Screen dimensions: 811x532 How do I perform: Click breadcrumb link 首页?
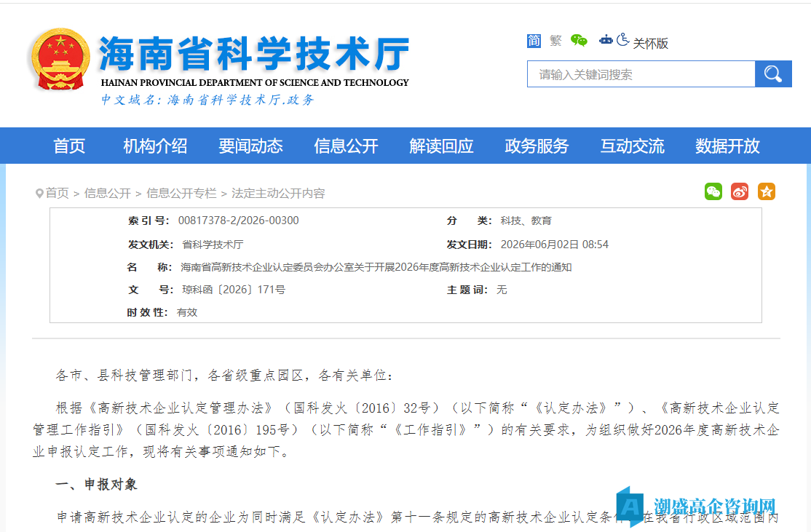(57, 194)
